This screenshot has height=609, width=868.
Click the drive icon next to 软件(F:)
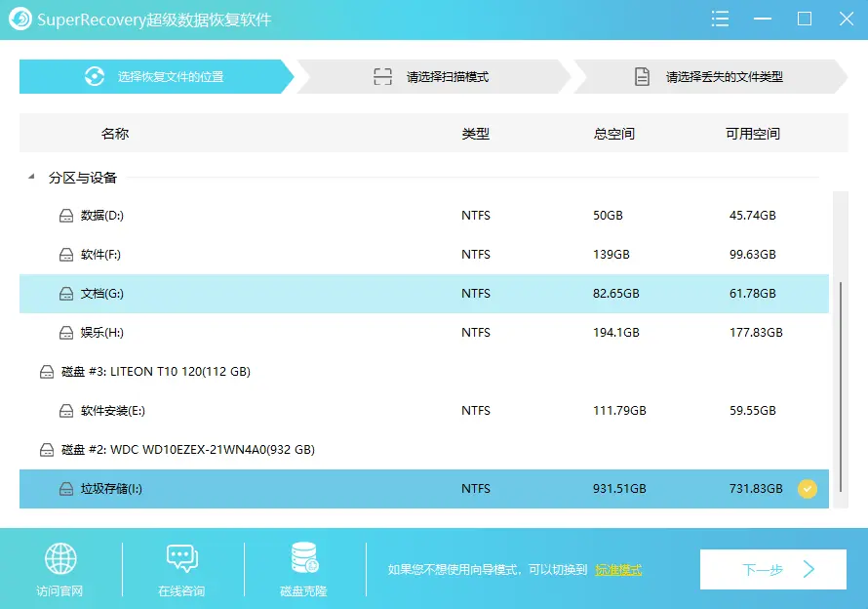pyautogui.click(x=66, y=255)
